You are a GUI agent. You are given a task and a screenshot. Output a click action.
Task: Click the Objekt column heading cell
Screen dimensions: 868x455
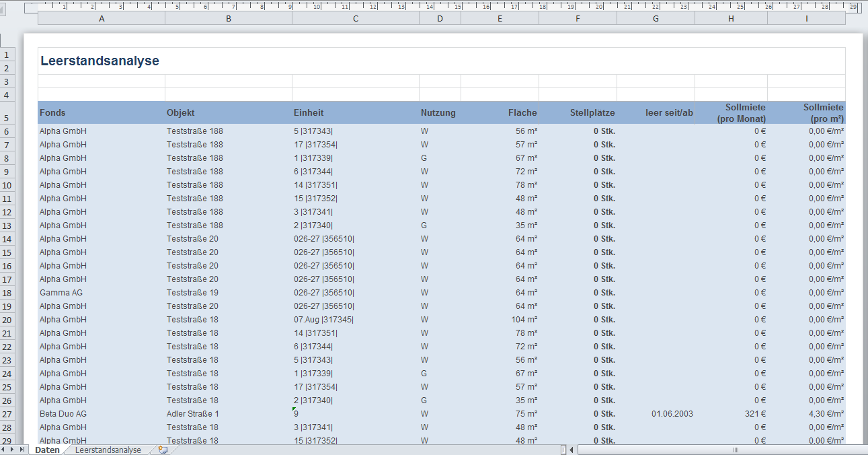pos(229,112)
